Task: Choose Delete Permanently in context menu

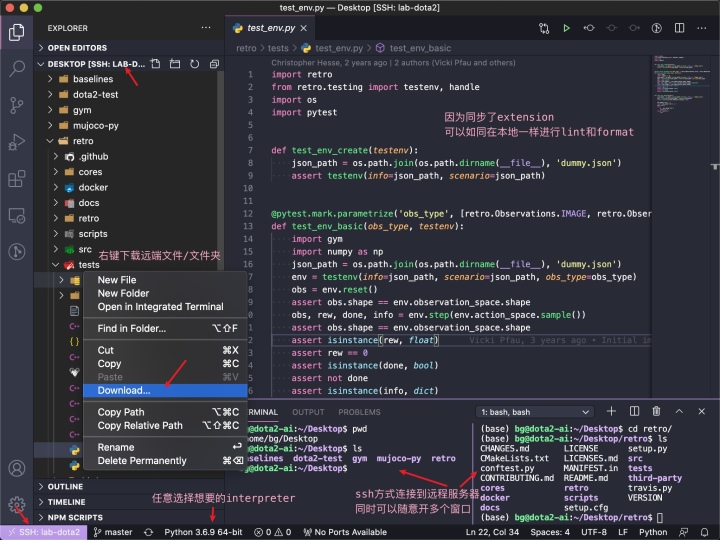Action: point(165,461)
